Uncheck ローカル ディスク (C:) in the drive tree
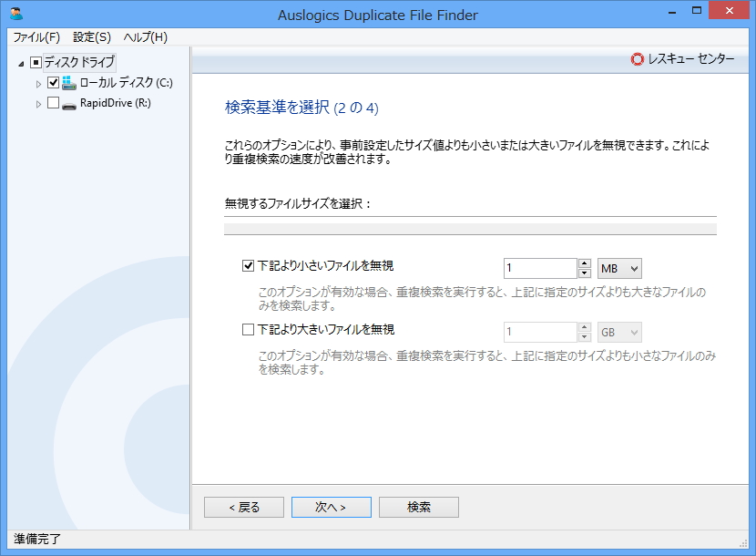Viewport: 756px width, 556px height. tap(54, 81)
